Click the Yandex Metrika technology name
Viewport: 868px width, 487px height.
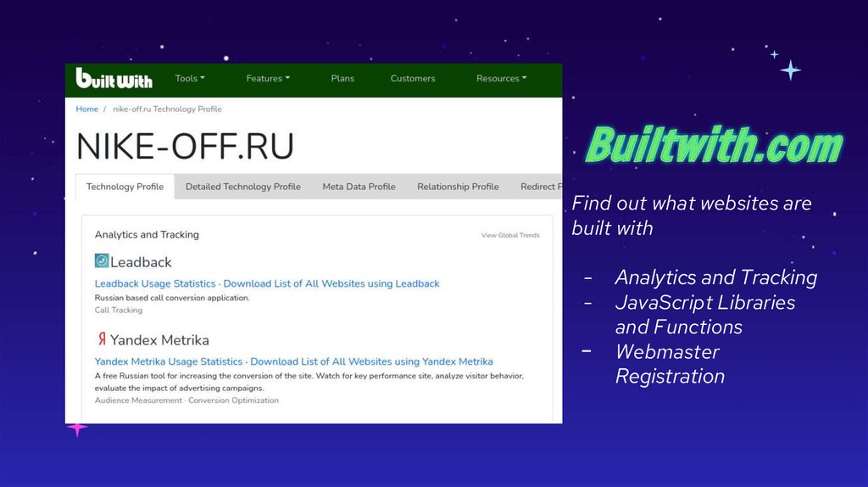pyautogui.click(x=159, y=339)
